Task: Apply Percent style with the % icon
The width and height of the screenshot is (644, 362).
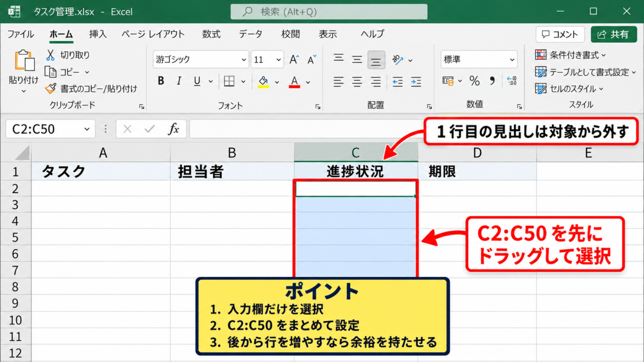Action: coord(474,80)
